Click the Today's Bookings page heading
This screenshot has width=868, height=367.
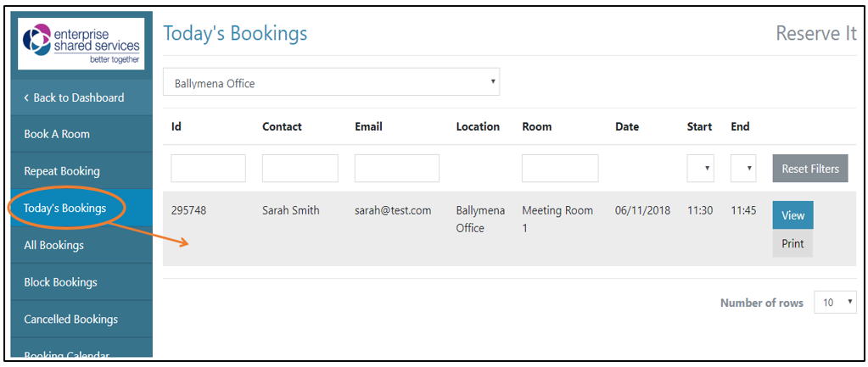(235, 34)
